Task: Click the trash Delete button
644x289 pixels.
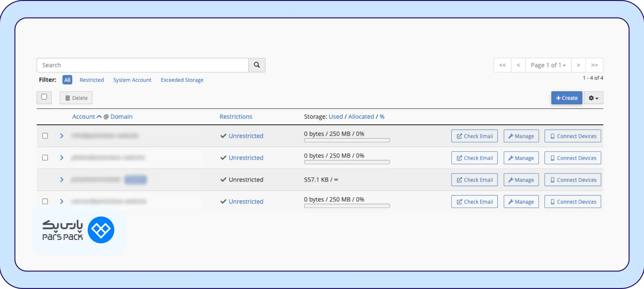Action: point(76,98)
